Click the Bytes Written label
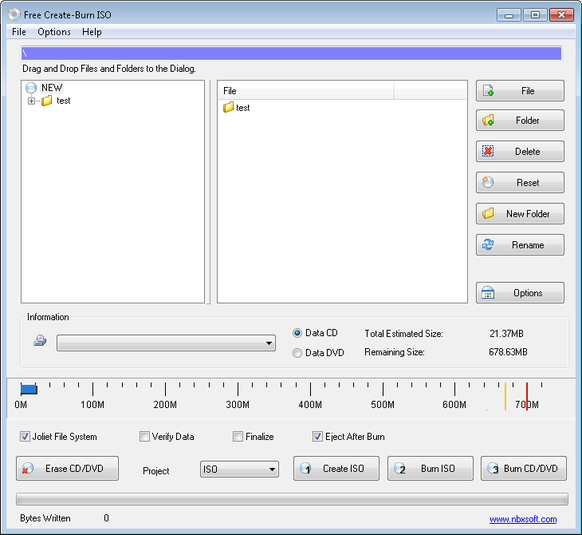This screenshot has height=535, width=582. click(x=45, y=518)
